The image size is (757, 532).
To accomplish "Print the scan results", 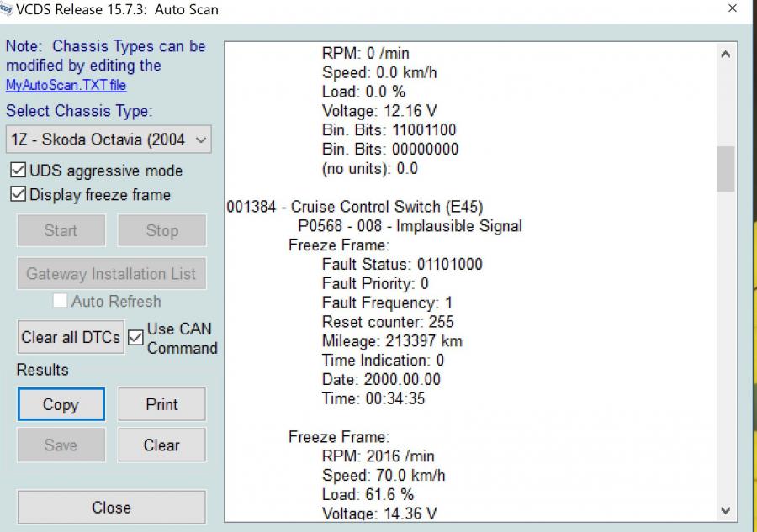I will point(161,404).
